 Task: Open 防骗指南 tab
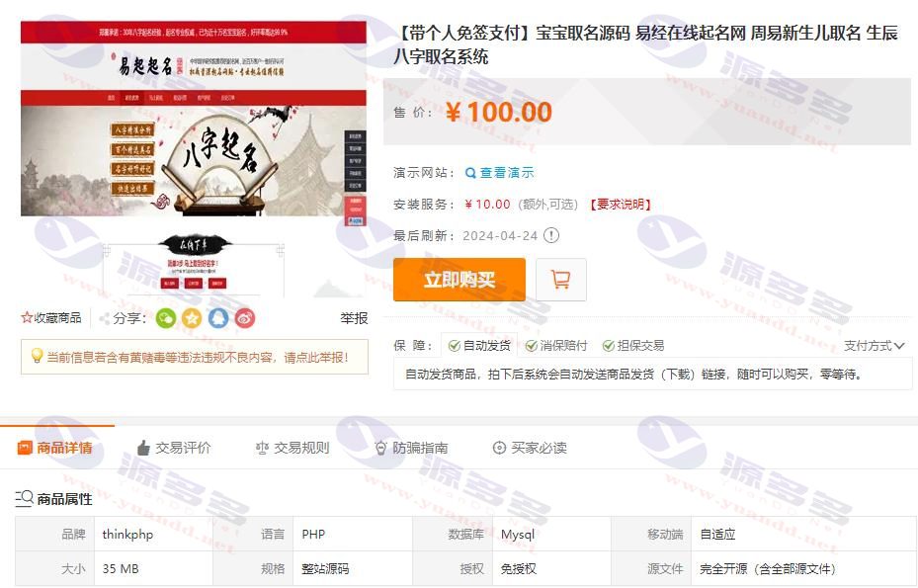point(412,448)
